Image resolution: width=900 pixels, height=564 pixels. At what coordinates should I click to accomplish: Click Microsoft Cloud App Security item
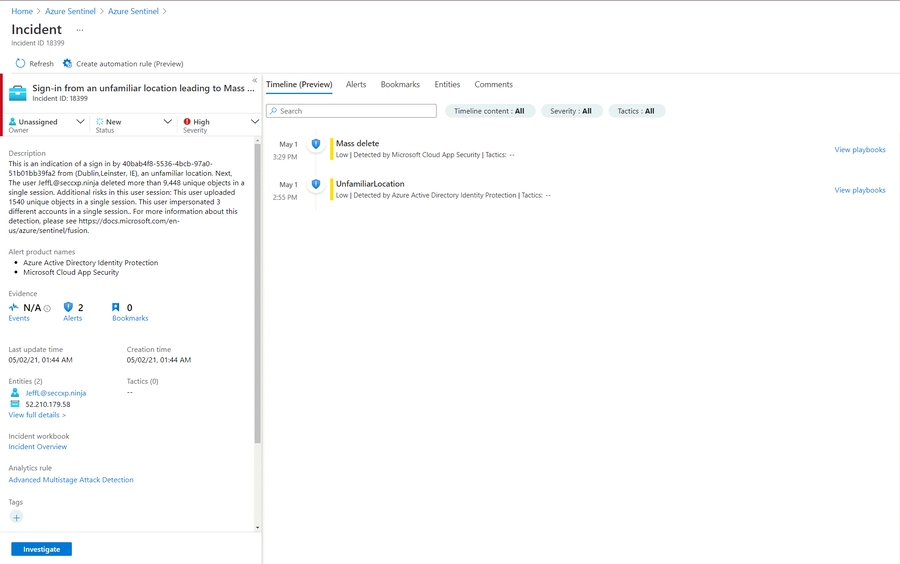pos(71,273)
